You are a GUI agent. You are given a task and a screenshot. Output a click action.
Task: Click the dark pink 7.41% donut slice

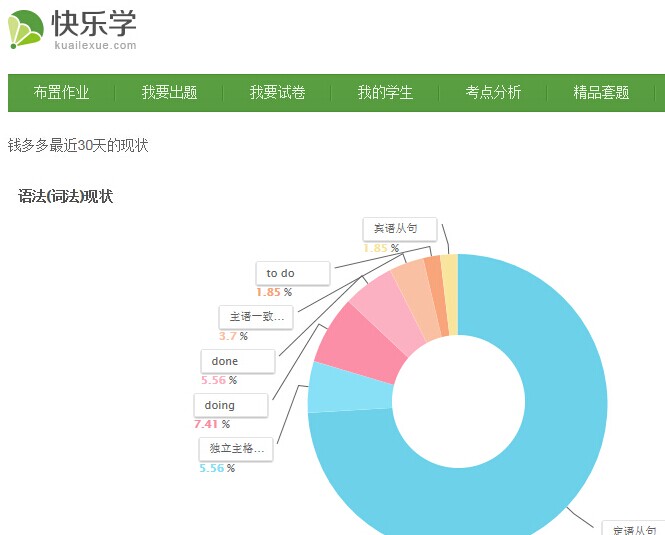point(352,342)
